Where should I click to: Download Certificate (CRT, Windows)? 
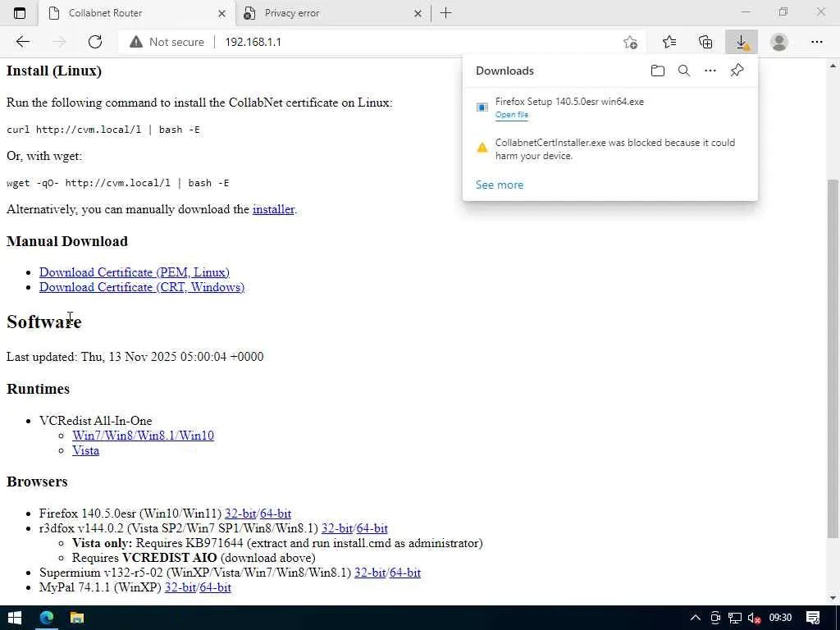point(141,287)
